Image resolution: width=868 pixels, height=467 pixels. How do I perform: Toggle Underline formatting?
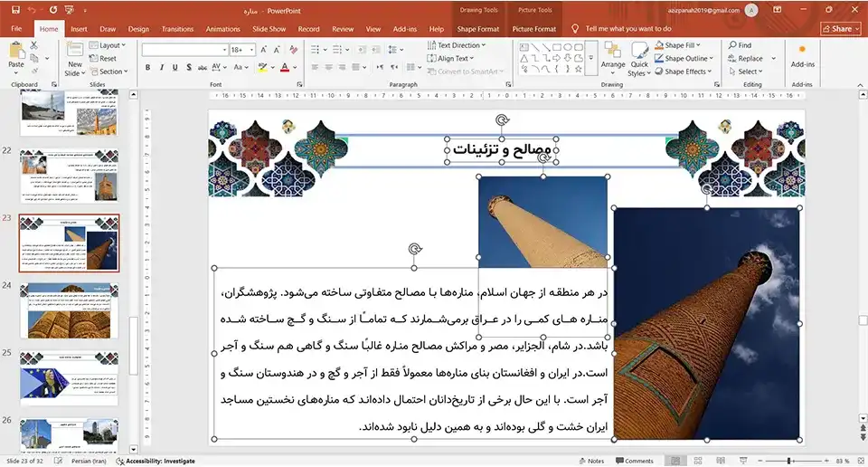point(175,67)
